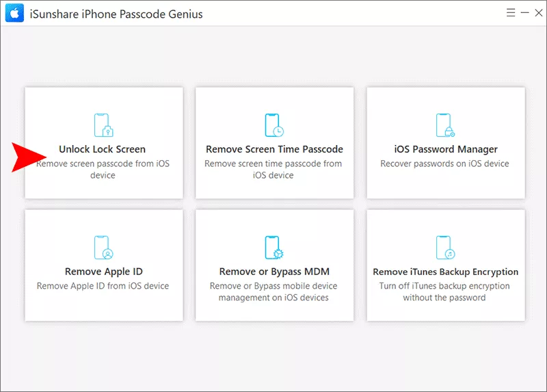Click 'Remove or Bypass mobile device management' description
The image size is (547, 392).
[x=273, y=292]
